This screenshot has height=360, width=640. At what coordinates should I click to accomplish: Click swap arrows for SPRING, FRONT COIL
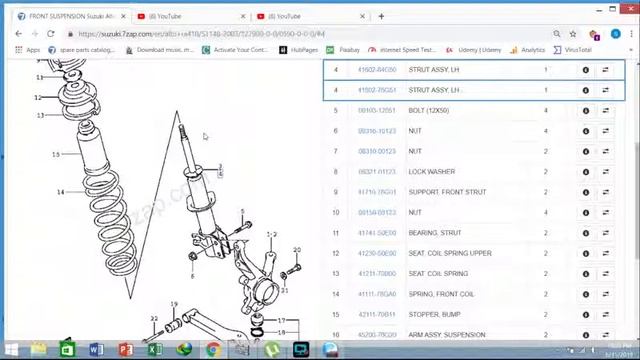click(x=606, y=294)
